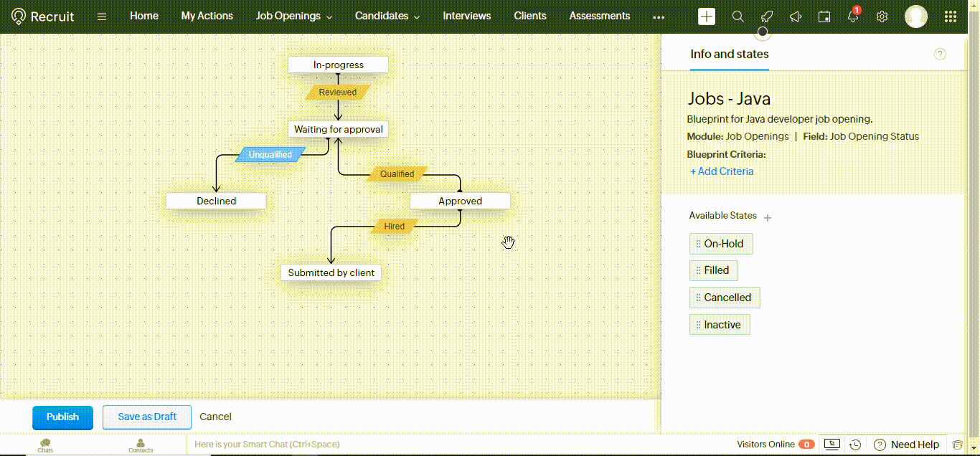This screenshot has width=980, height=456.
Task: Open the Add Criteria link
Action: [722, 171]
